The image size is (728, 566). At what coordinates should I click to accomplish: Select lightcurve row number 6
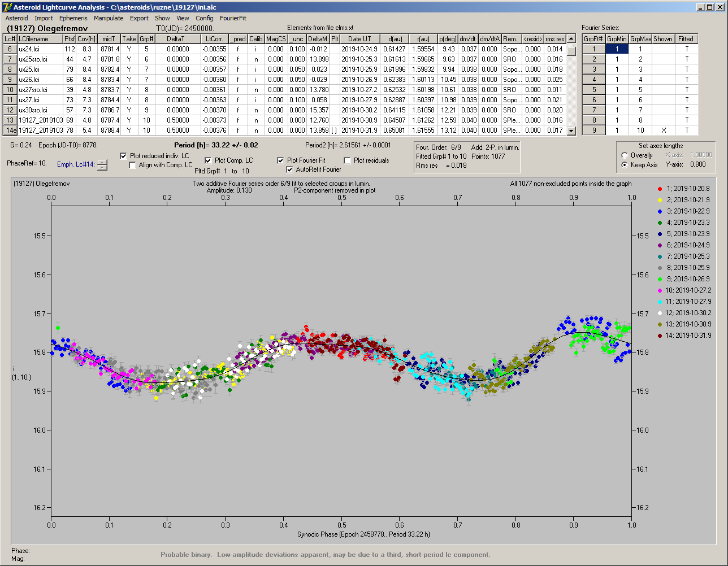point(10,49)
